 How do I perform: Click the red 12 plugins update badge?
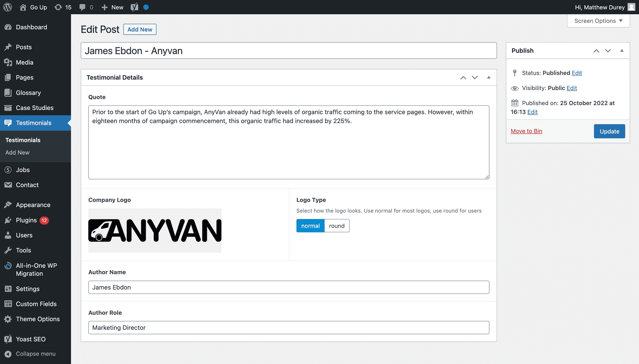[x=44, y=220]
